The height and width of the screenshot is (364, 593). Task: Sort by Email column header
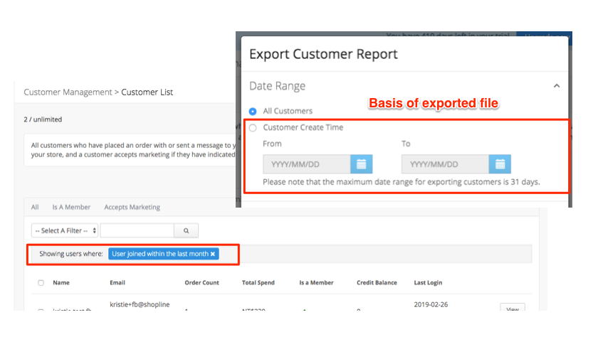[x=117, y=282]
